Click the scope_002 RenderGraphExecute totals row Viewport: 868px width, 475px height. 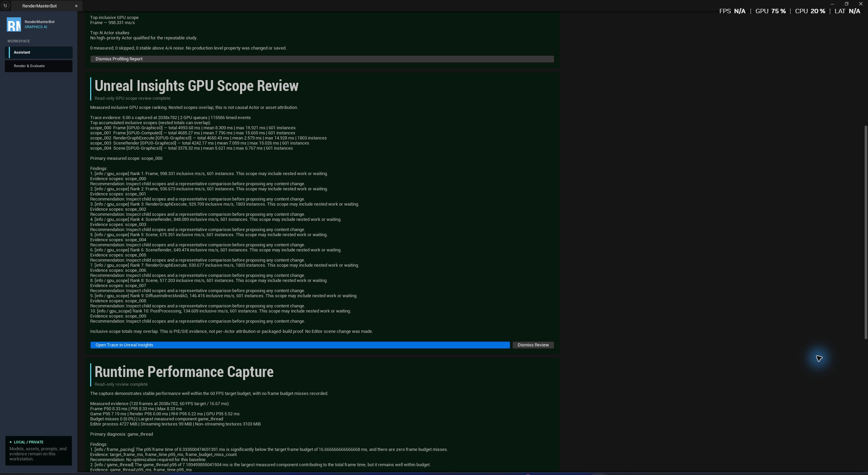point(208,138)
